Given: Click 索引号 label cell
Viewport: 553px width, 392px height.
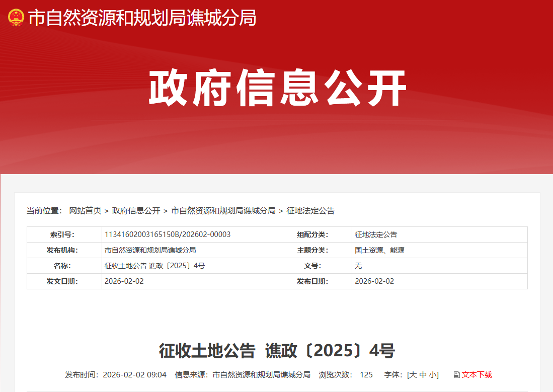Looking at the screenshot, I should pyautogui.click(x=64, y=234).
